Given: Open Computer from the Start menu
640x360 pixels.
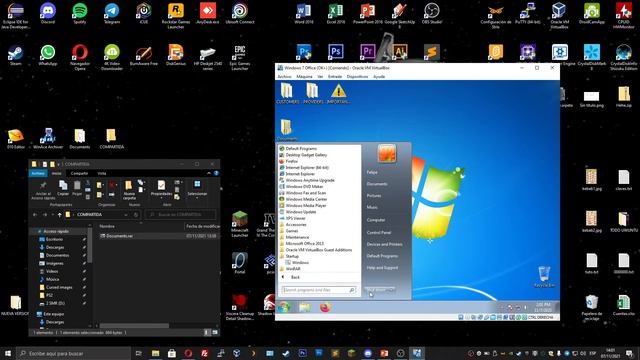Looking at the screenshot, I should tap(376, 220).
